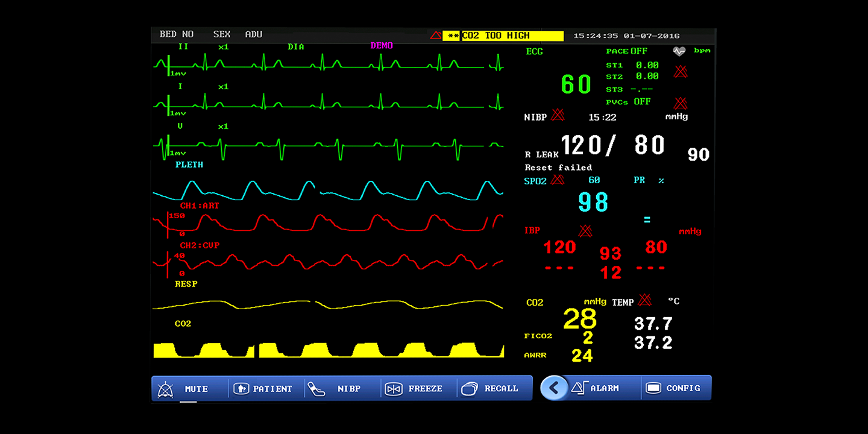Click the date and time in header
The image size is (868, 434).
pos(626,36)
